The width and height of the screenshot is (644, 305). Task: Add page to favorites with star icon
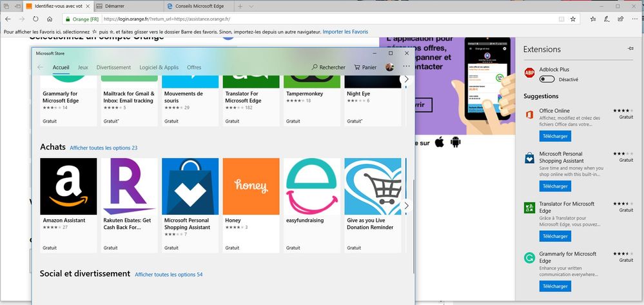click(x=572, y=19)
